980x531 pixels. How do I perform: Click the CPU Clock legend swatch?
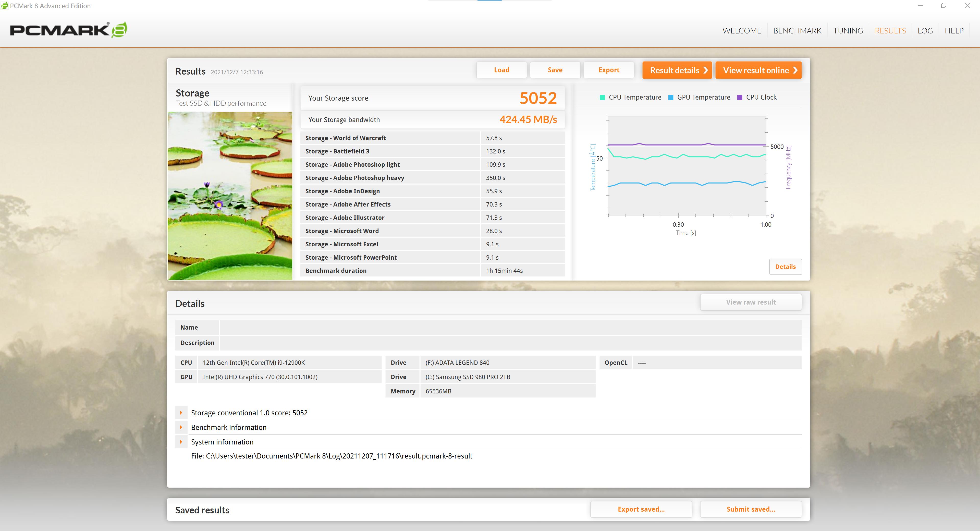pos(740,98)
